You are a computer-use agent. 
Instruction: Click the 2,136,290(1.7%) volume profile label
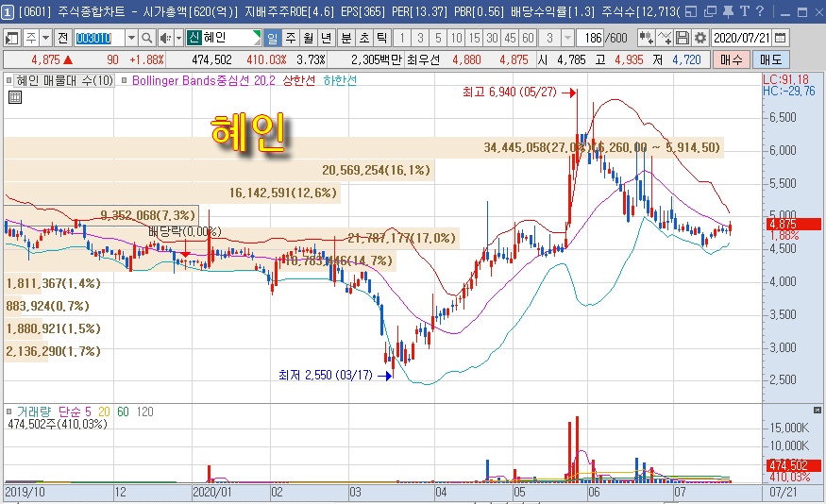[x=53, y=351]
